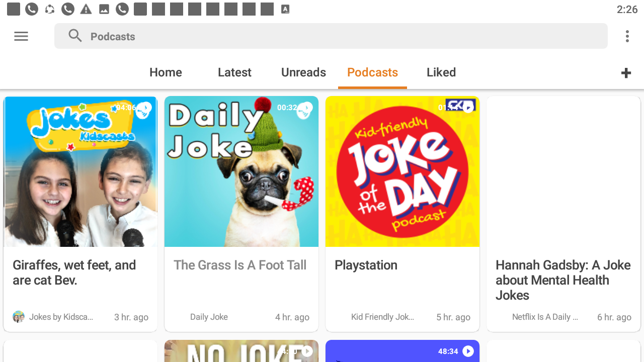Click the 48:34 duration label
This screenshot has height=362, width=644.
tap(448, 351)
